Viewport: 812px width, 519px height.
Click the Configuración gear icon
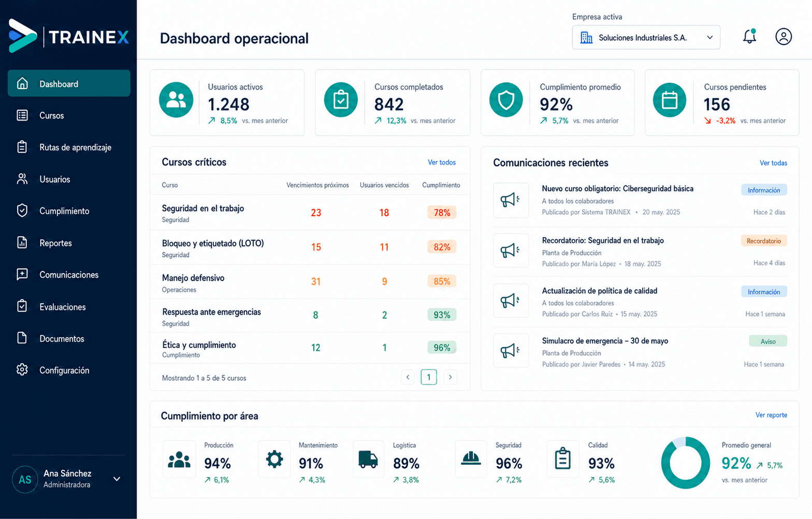pos(22,370)
